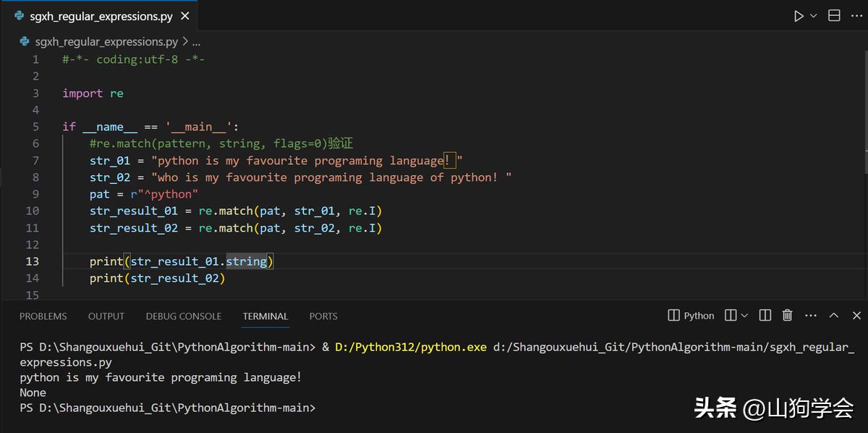Click the last PS terminal prompt line

coord(168,408)
